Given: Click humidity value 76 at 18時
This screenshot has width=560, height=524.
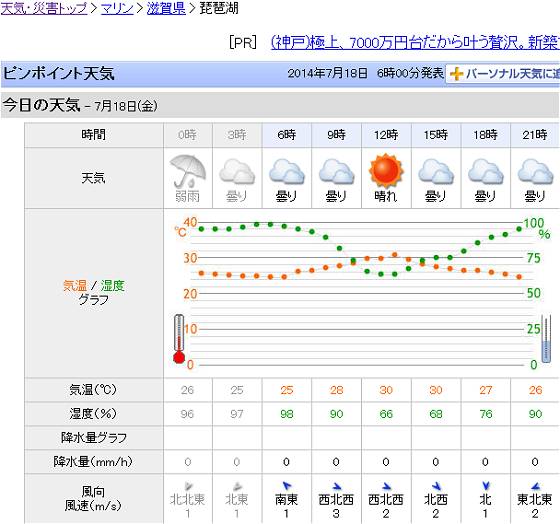Looking at the screenshot, I should tap(486, 414).
